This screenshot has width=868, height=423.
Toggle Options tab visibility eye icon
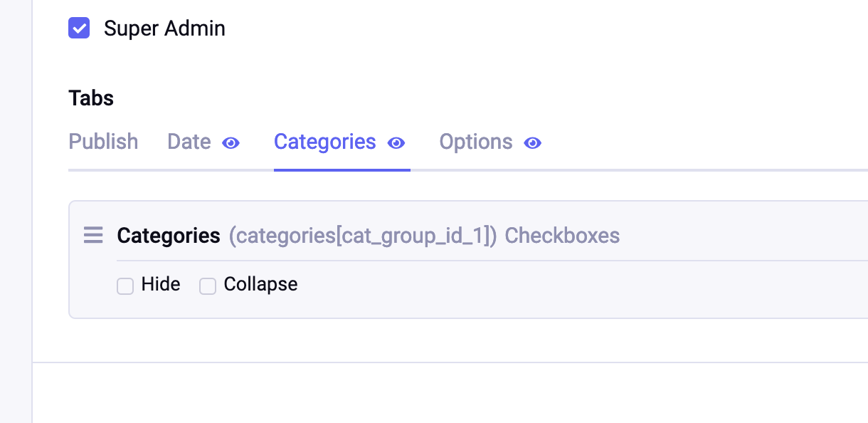coord(533,143)
